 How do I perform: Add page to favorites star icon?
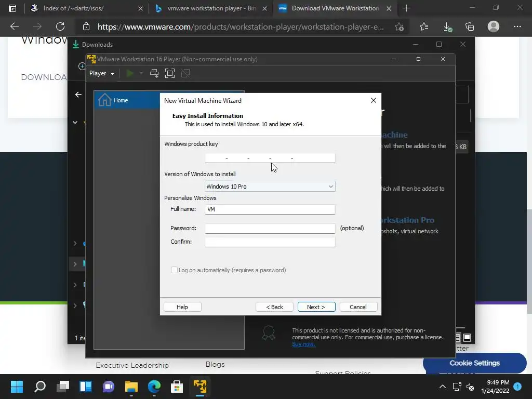400,26
